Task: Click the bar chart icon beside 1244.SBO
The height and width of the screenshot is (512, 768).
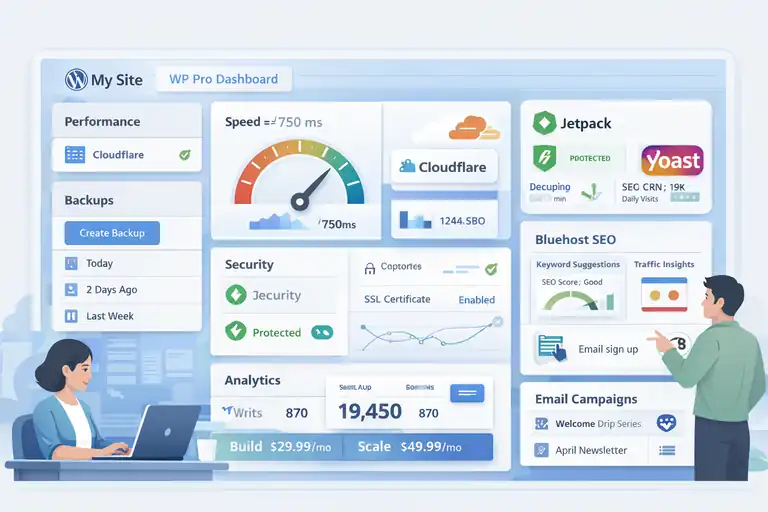Action: tap(415, 220)
